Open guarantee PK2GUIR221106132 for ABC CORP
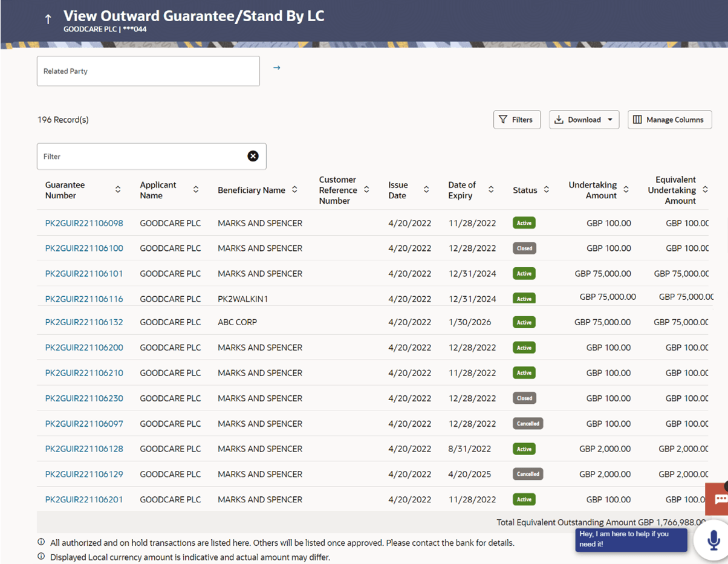Image resolution: width=728 pixels, height=564 pixels. (x=84, y=322)
